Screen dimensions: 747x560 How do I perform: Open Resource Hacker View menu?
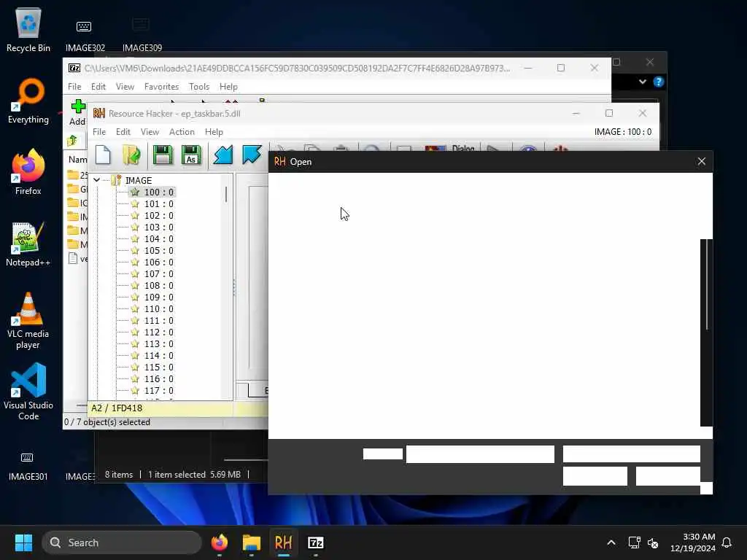pyautogui.click(x=150, y=132)
